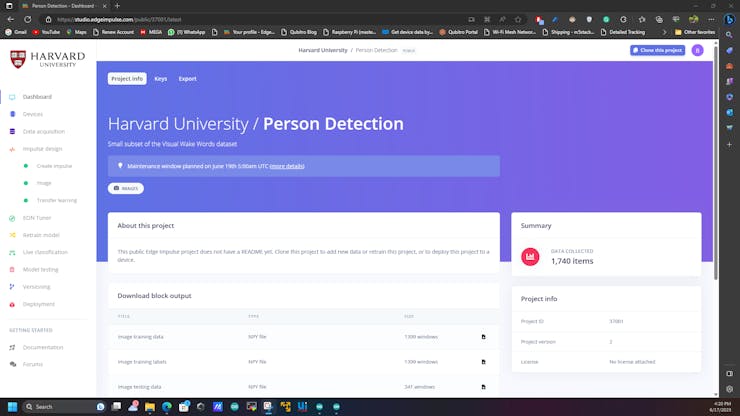Click the 1,740 items count
The image size is (740, 416).
[x=572, y=261]
